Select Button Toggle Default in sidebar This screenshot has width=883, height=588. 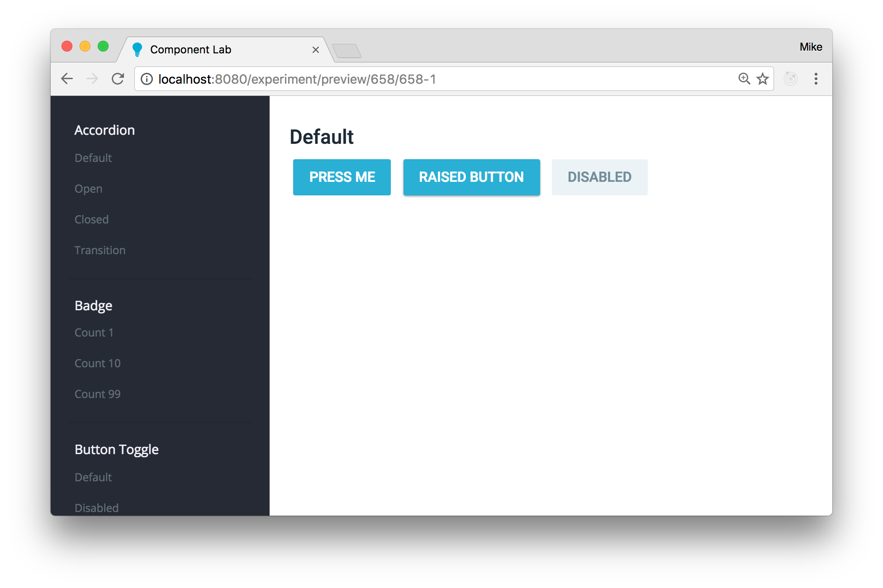click(x=93, y=477)
